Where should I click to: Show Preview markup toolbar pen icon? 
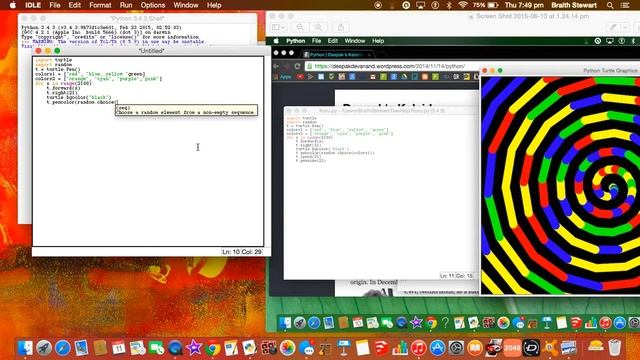[613, 27]
